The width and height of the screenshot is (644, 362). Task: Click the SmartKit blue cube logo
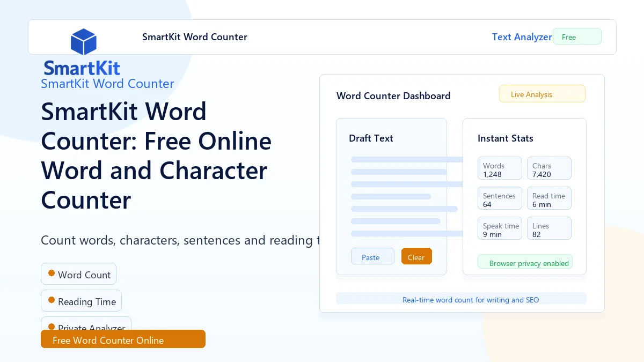(x=83, y=42)
